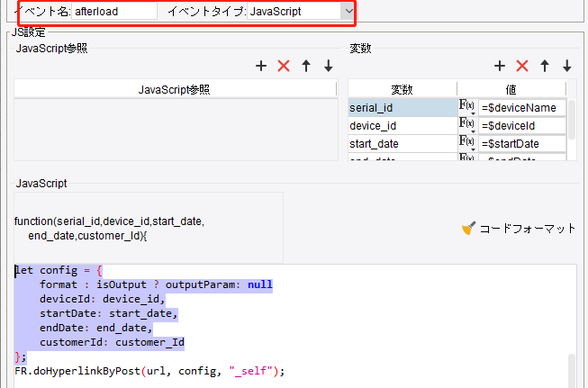Move JavaScript reference down

[329, 66]
